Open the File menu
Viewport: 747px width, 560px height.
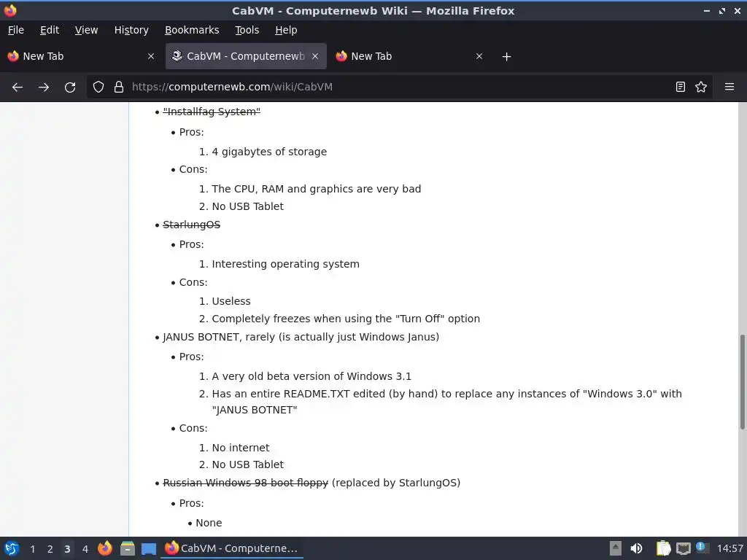coord(16,30)
